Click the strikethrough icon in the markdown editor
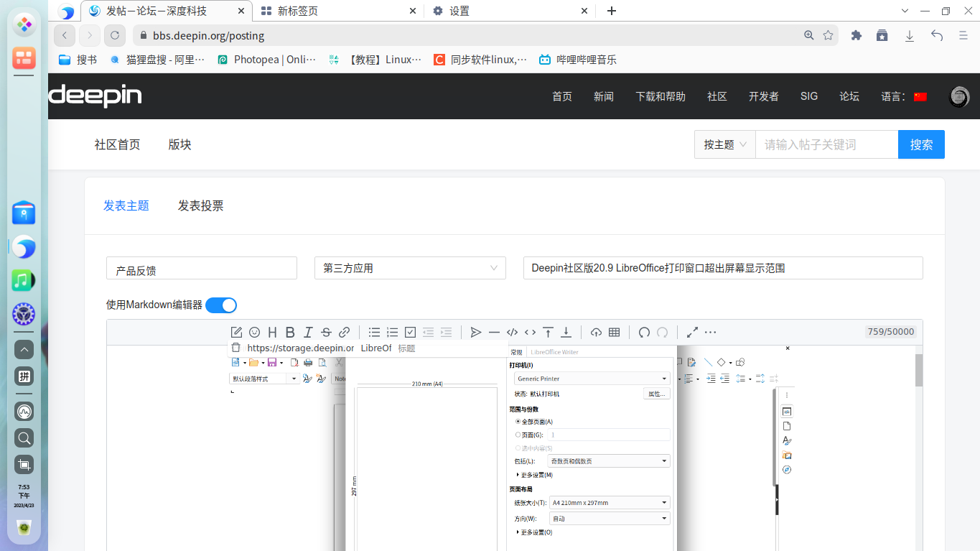Image resolution: width=980 pixels, height=551 pixels. click(326, 332)
